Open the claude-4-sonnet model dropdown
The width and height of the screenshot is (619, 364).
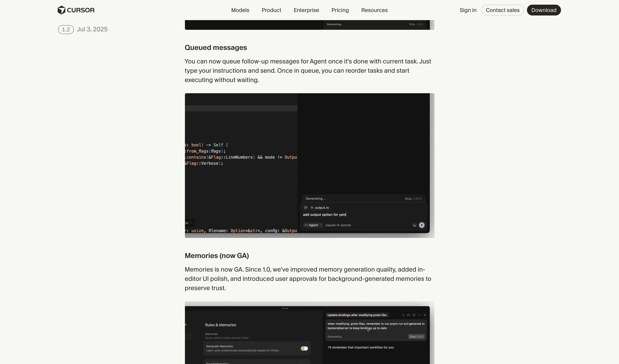click(339, 225)
